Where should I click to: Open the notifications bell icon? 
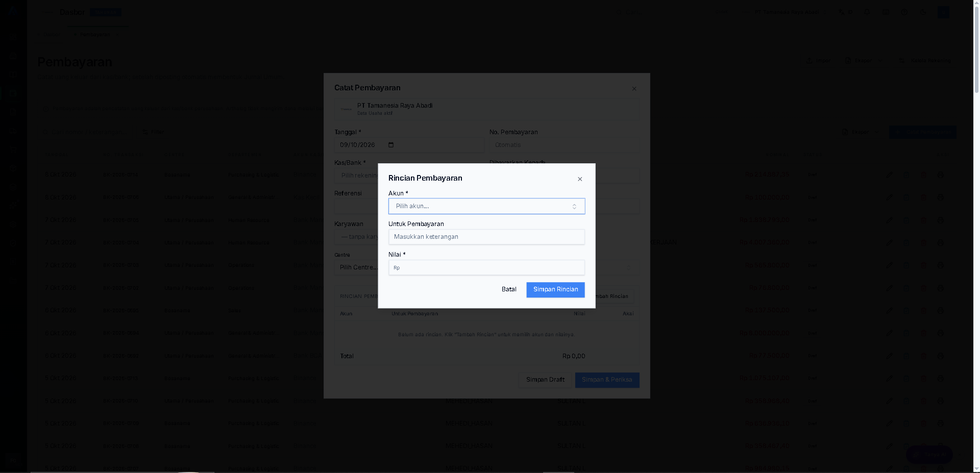867,12
